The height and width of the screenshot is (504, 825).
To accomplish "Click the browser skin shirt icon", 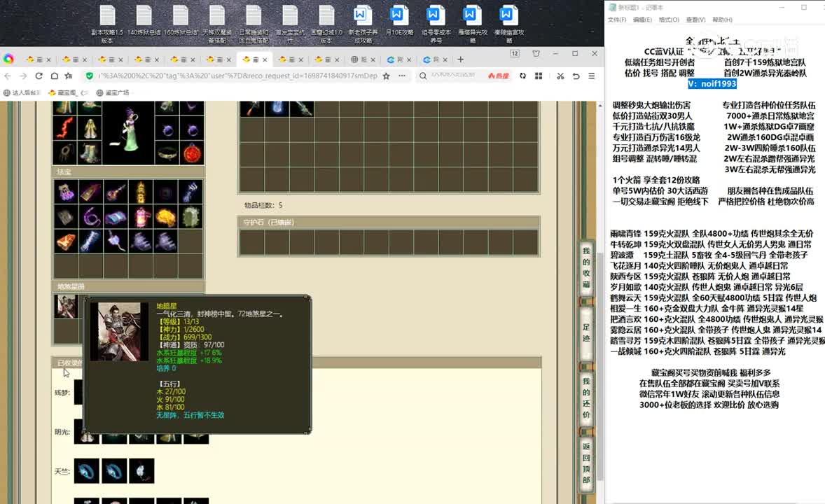I will pos(536,54).
